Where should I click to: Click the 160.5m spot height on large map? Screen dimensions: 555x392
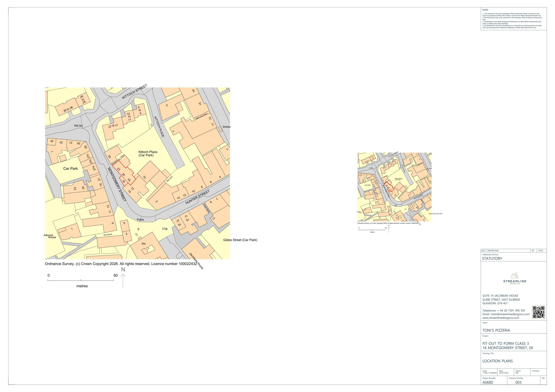point(78,126)
